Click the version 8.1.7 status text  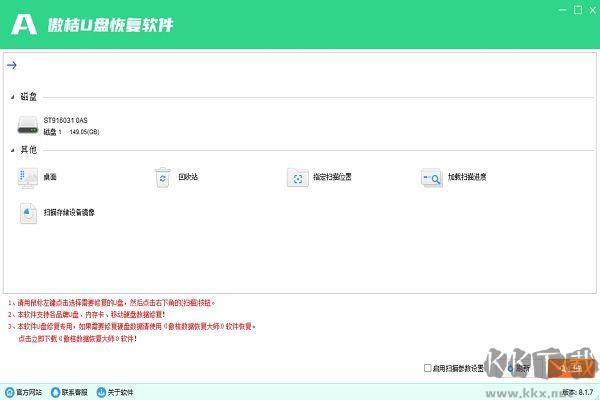pos(578,392)
